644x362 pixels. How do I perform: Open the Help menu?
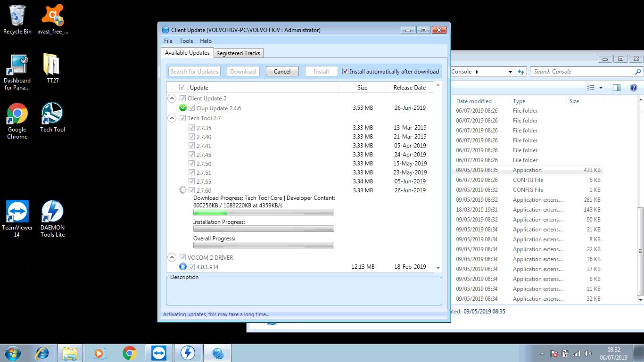[x=206, y=41]
